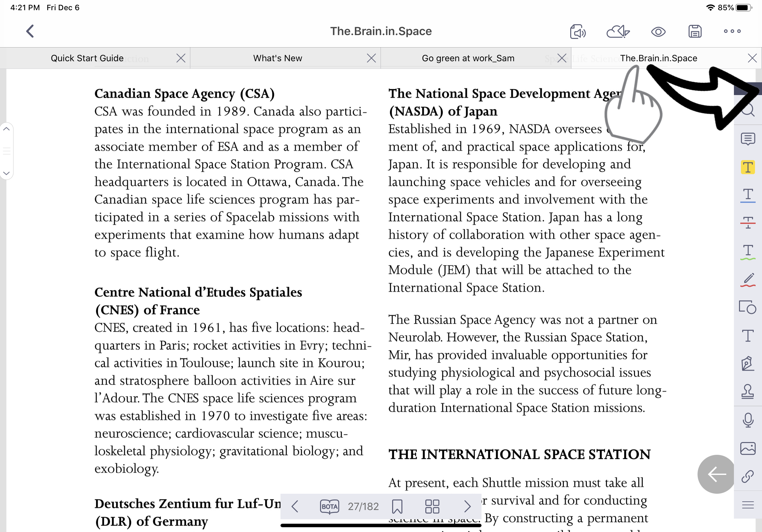This screenshot has height=532, width=762.
Task: Open the search magnifier tool
Action: tap(748, 110)
